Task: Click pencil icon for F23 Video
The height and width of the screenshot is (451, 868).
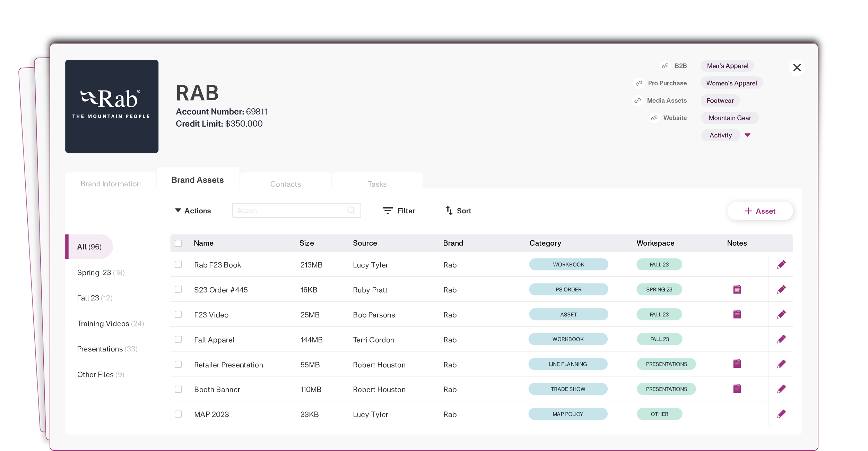Action: pos(781,315)
